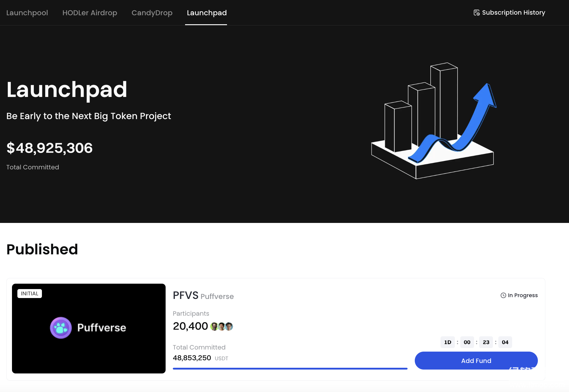569x392 pixels.
Task: Click the INITIAL badge on the banner
Action: coord(30,294)
